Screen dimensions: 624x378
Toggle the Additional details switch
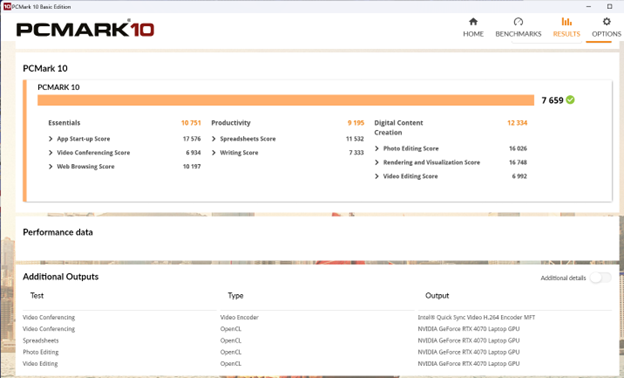point(601,278)
